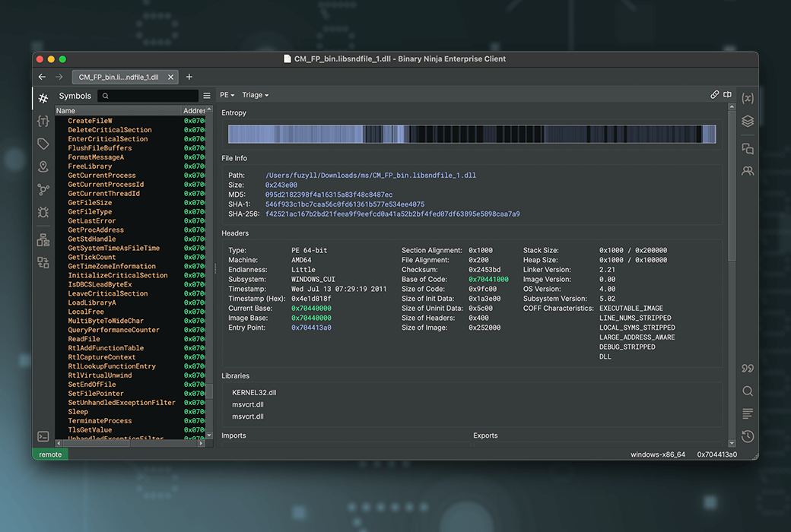This screenshot has width=791, height=532.
Task: Toggle view sync link icon
Action: point(714,95)
